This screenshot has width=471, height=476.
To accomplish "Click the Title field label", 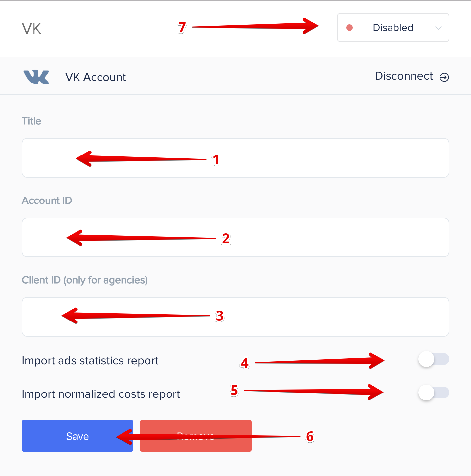I will pyautogui.click(x=32, y=121).
